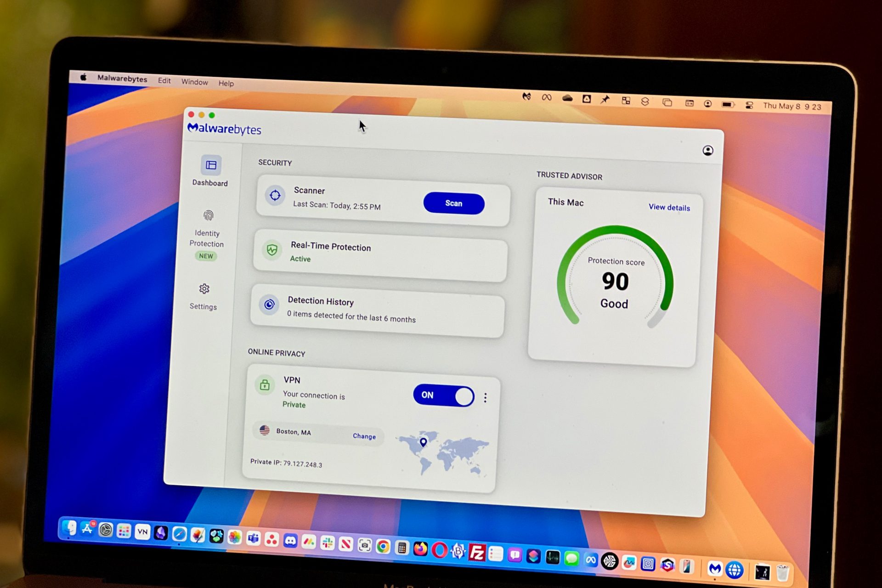Open the Dashboard section in the sidebar
This screenshot has width=882, height=588.
click(210, 171)
